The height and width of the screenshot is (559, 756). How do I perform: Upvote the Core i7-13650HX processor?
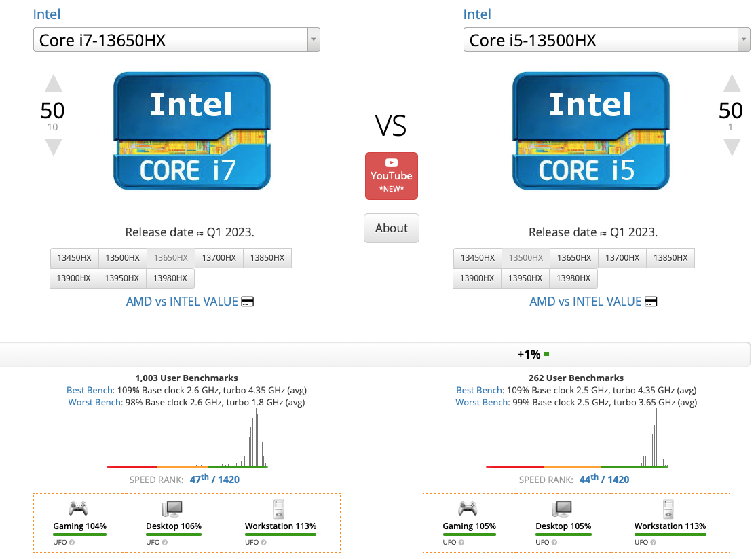pyautogui.click(x=53, y=84)
